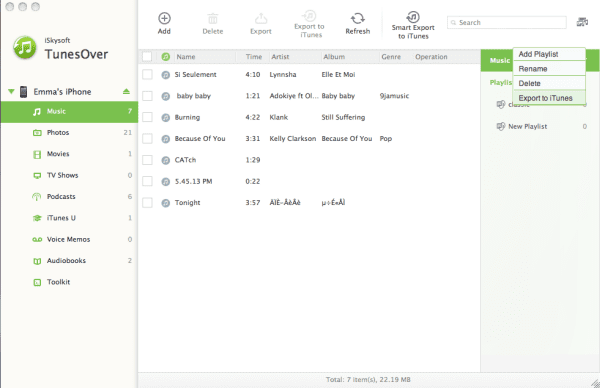The image size is (600, 388).
Task: Collapse Emma's iPhone device tree
Action: point(11,91)
